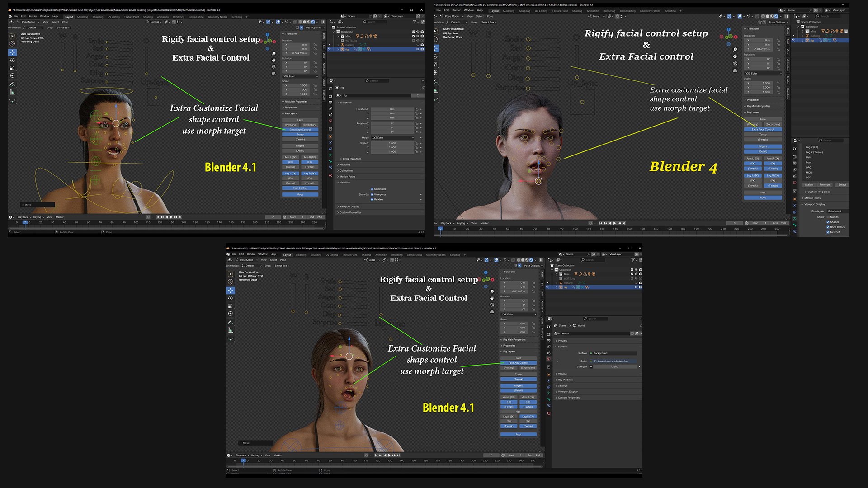Screen dimensions: 868x488
Task: Activate the Scale tool in top-left window
Action: click(x=12, y=68)
